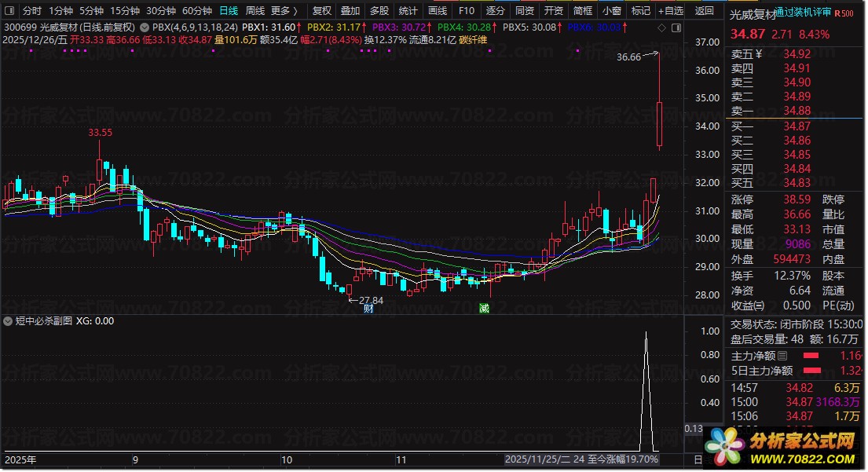This screenshot has height=472, width=868.
Task: Select the 60分钟 period tab
Action: coord(197,10)
